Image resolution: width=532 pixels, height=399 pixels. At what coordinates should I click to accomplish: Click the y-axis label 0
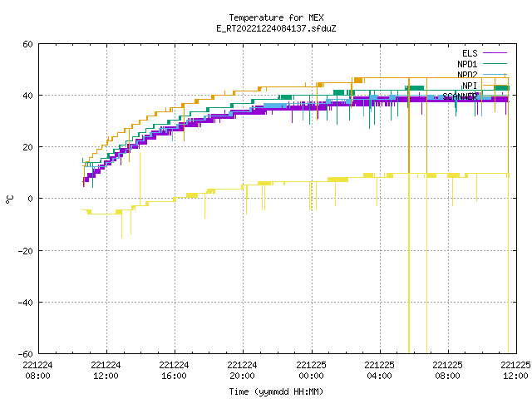coord(30,199)
